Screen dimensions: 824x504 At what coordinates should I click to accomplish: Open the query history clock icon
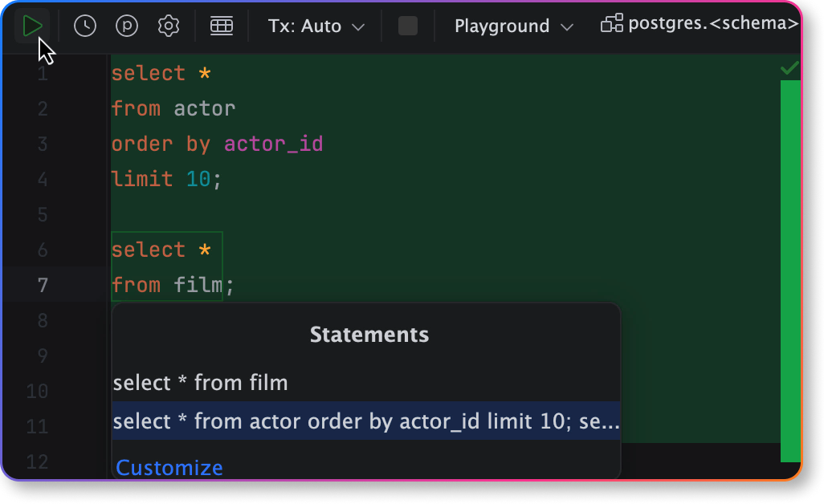coord(85,26)
